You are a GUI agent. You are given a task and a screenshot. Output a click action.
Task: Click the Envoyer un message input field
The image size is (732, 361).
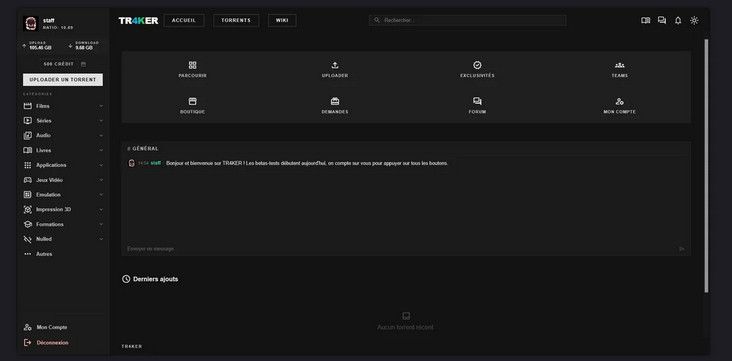[x=401, y=249]
